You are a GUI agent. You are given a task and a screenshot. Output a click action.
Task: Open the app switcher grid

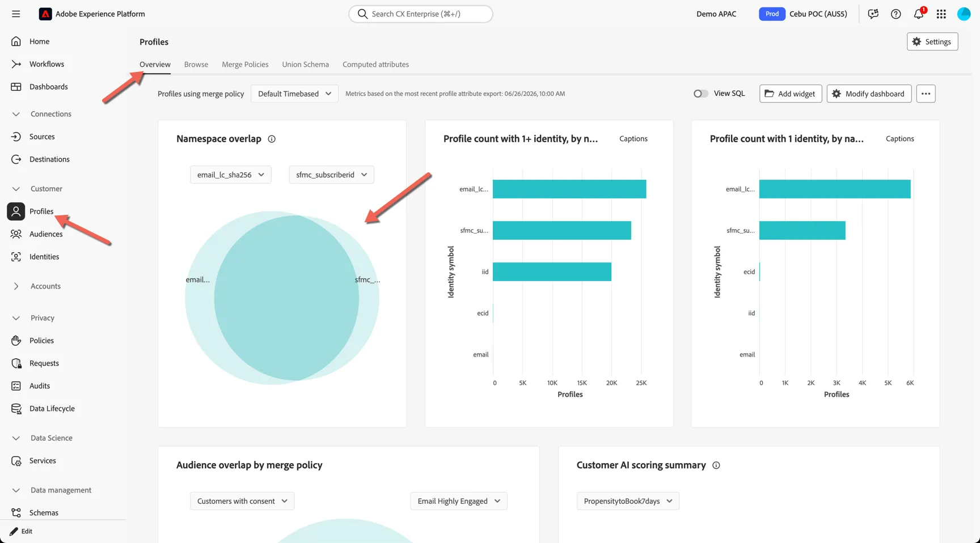941,14
